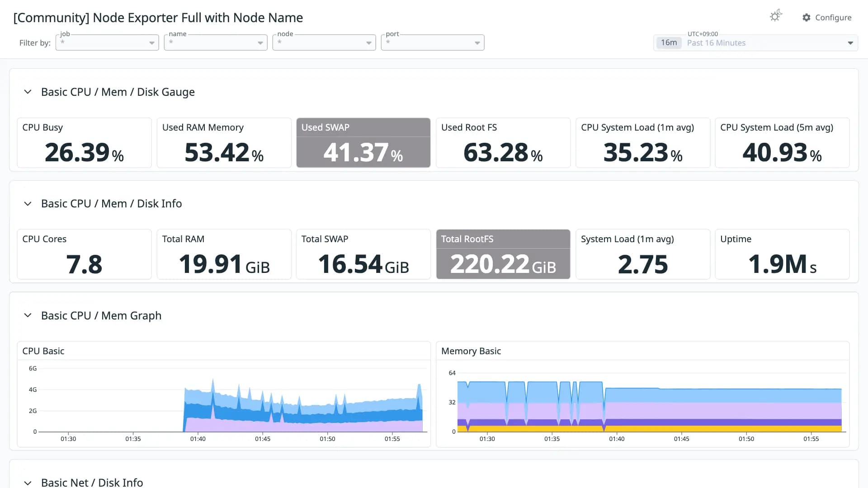Select CPU System Load (1m avg) widget
The width and height of the screenshot is (868, 488).
click(643, 143)
